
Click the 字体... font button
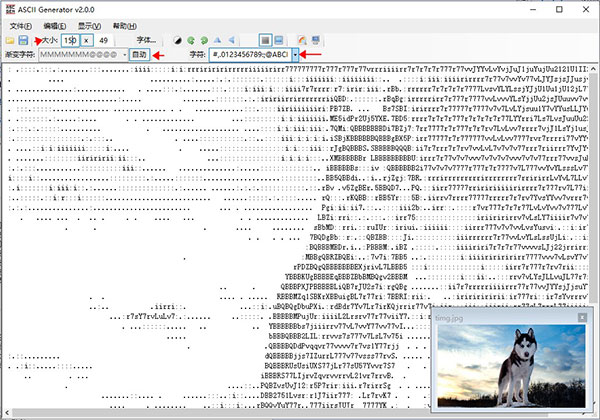[x=146, y=40]
